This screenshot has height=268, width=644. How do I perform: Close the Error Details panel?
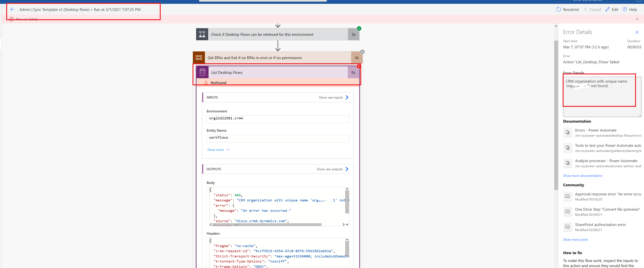click(637, 32)
